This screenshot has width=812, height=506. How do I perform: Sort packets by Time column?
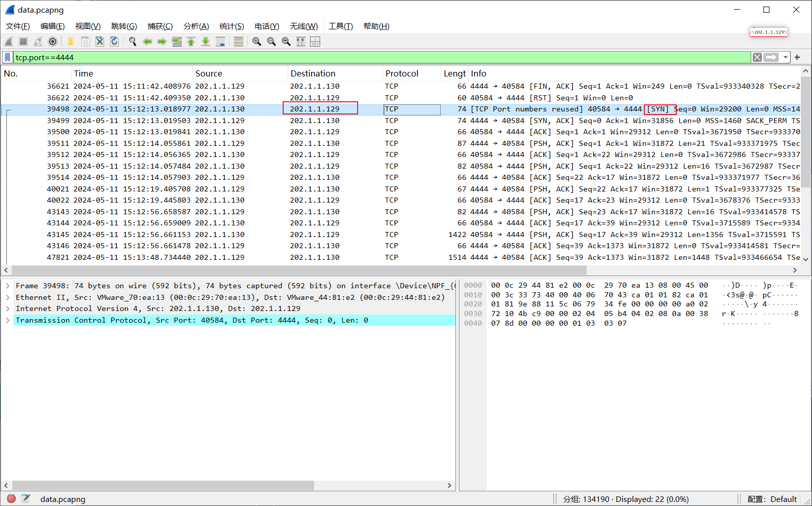coord(132,73)
